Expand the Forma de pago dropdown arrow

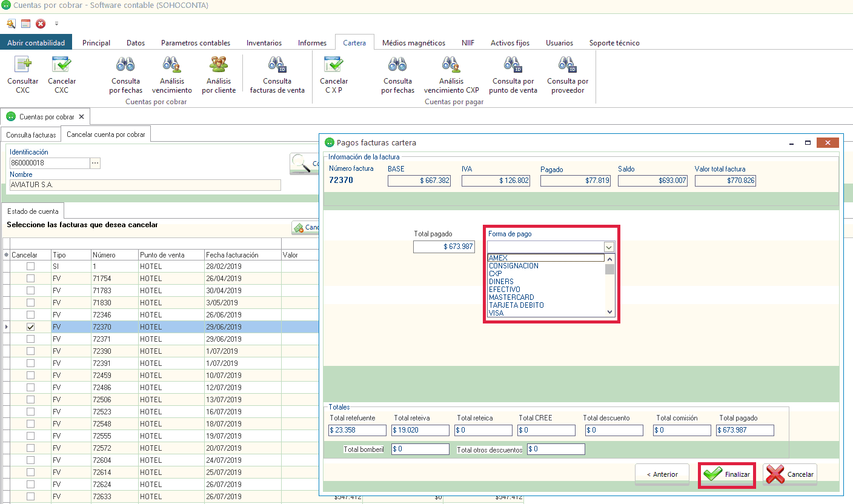609,247
